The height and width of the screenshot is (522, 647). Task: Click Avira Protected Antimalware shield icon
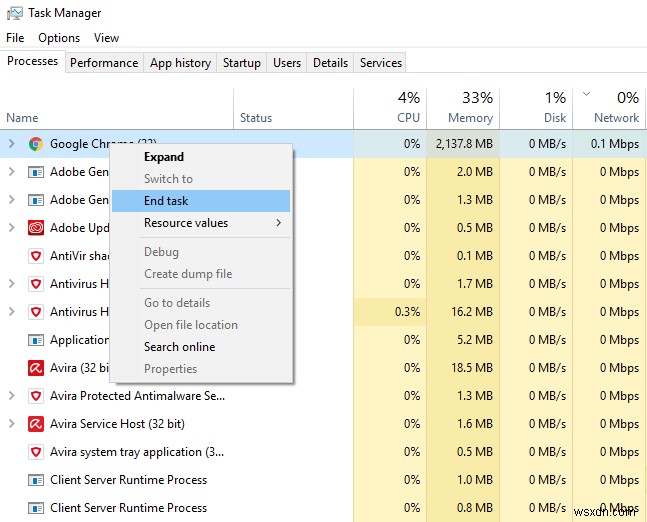(36, 396)
